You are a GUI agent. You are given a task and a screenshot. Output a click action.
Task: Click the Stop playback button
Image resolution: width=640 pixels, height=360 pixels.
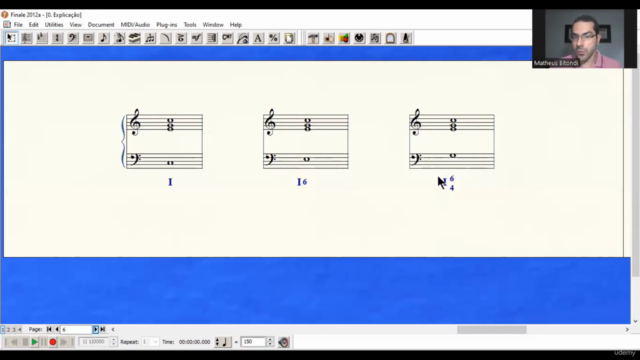click(25, 342)
